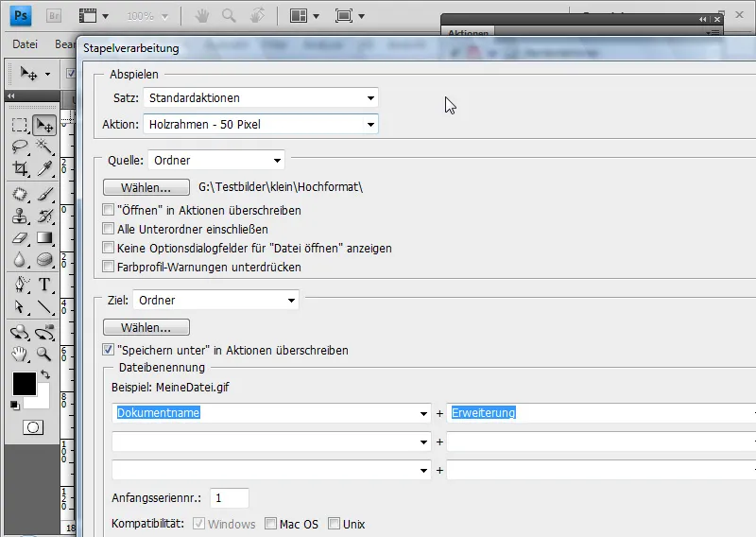Select the Gradient tool
Viewport: 756px width, 537px height.
[x=44, y=238]
